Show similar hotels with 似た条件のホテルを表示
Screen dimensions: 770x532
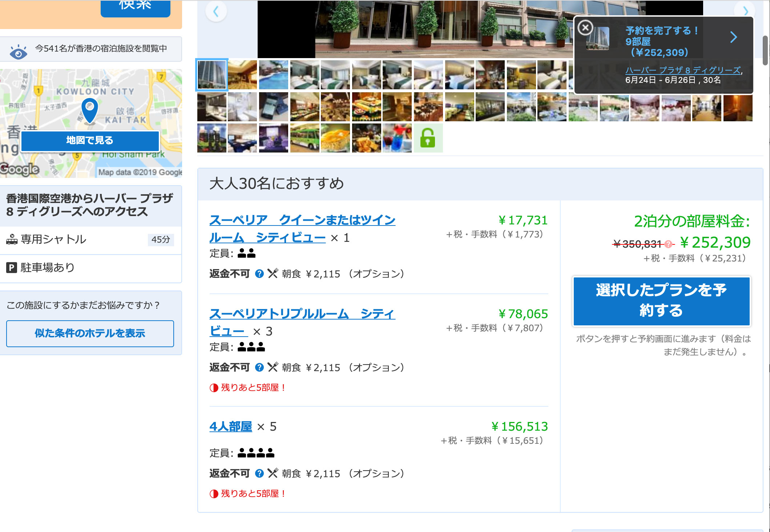point(90,333)
